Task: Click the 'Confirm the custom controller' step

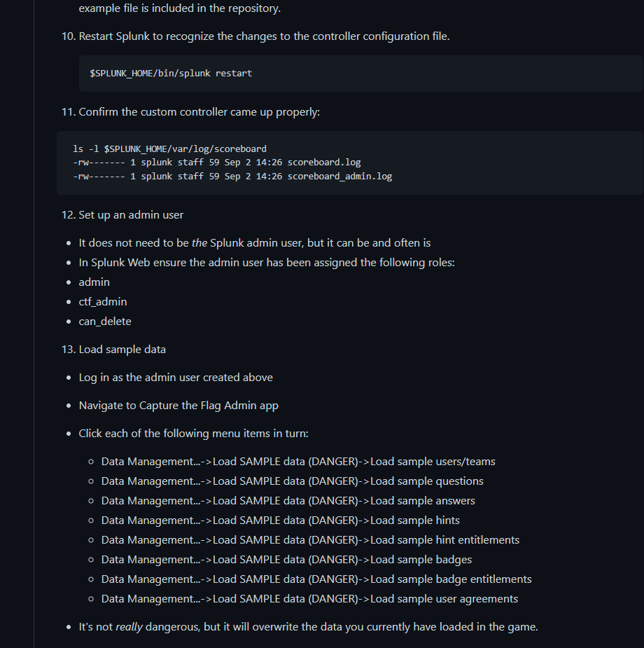Action: (x=199, y=111)
